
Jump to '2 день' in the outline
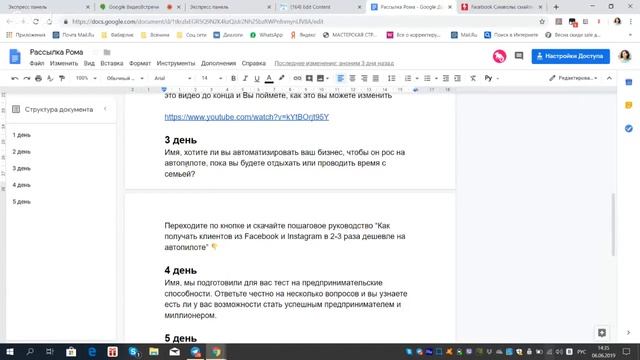click(22, 151)
